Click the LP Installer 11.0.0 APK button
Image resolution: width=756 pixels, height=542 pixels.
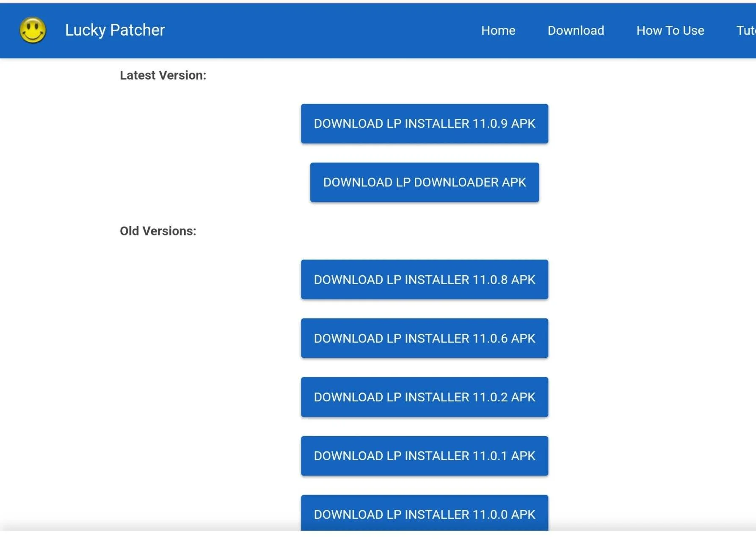425,513
